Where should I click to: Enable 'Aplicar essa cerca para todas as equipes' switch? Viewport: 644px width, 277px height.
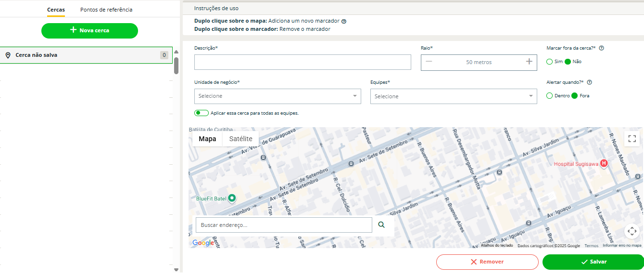202,113
